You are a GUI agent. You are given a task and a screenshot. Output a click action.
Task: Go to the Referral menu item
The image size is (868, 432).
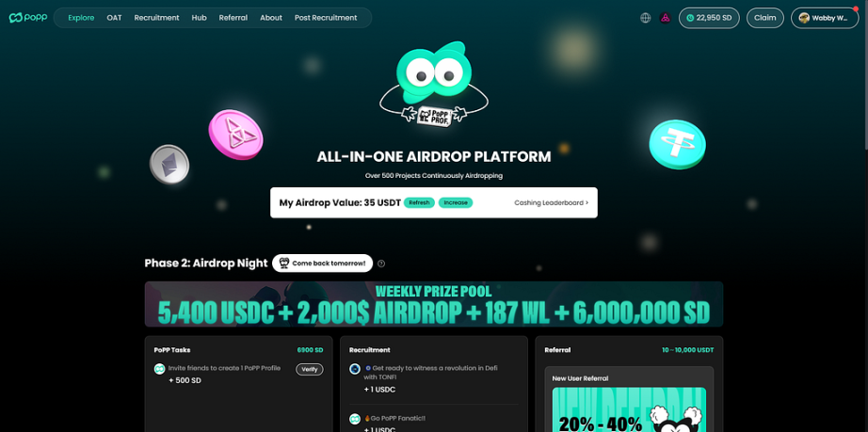pos(233,18)
